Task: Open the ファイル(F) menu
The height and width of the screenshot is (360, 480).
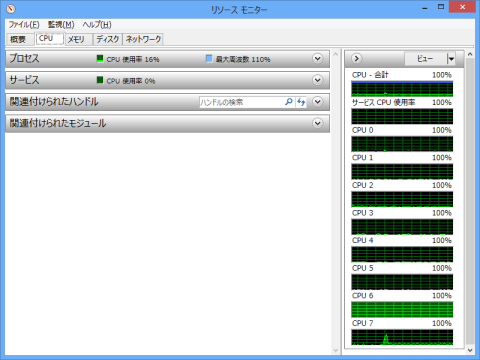Action: tap(24, 25)
